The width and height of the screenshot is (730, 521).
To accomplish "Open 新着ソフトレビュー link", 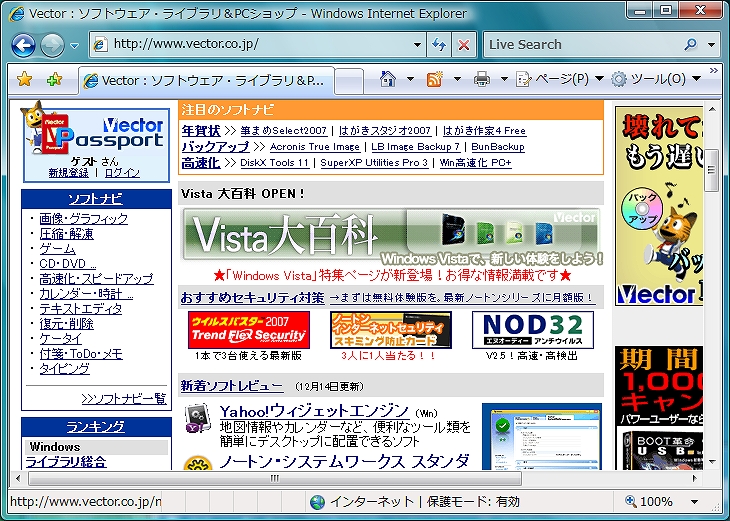I will (x=231, y=386).
